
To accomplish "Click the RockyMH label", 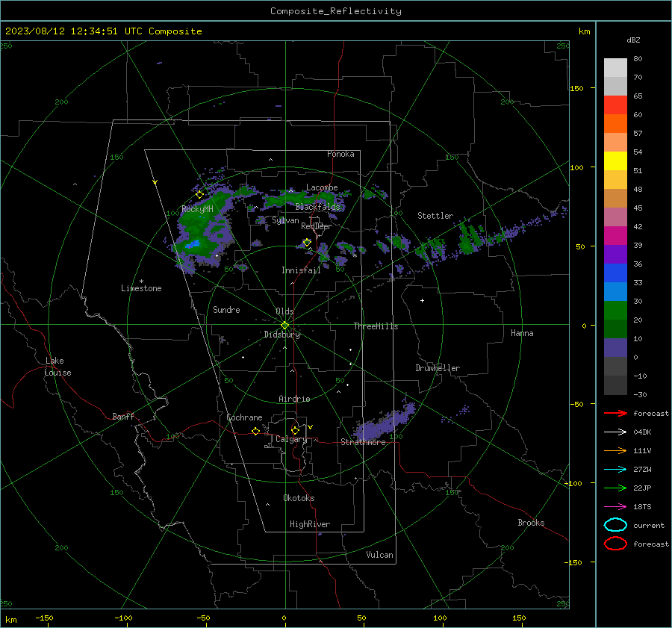I will click(197, 209).
